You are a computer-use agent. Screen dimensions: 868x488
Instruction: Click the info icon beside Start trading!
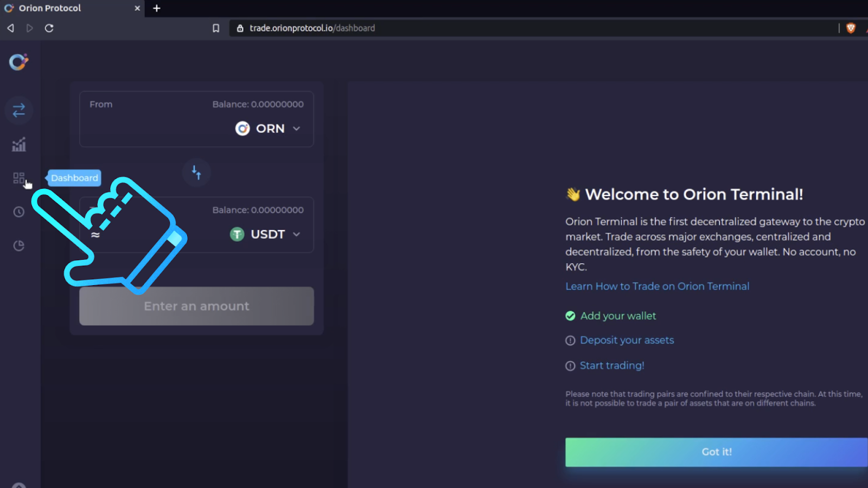click(x=570, y=366)
